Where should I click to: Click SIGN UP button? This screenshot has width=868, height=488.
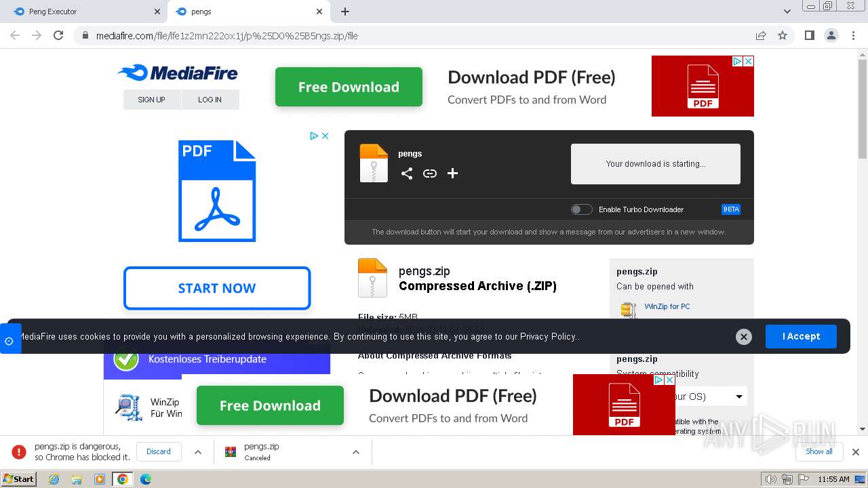[152, 100]
